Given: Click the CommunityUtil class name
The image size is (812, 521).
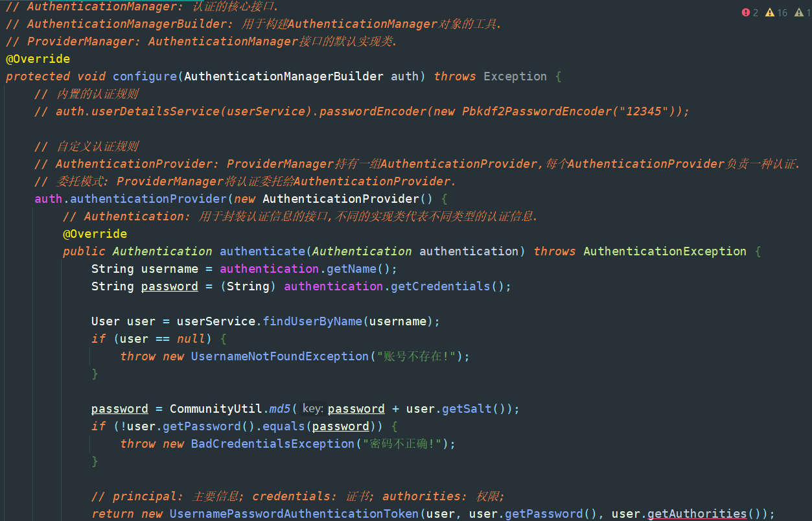Looking at the screenshot, I should (x=216, y=409).
